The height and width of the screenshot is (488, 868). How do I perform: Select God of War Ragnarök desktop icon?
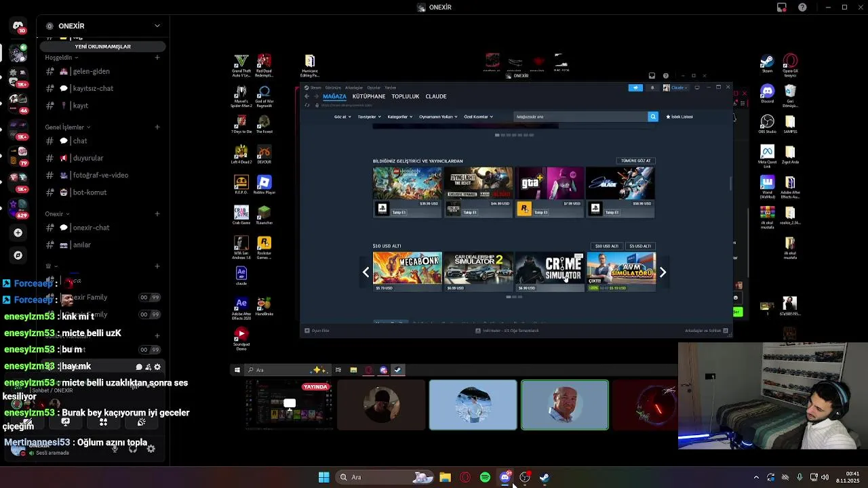(264, 96)
